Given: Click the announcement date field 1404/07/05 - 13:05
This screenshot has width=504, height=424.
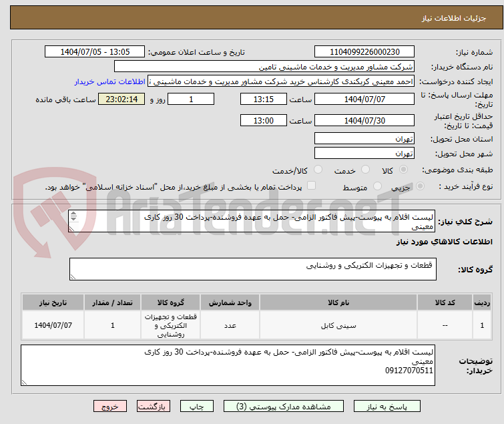Looking at the screenshot, I should coord(95,52).
